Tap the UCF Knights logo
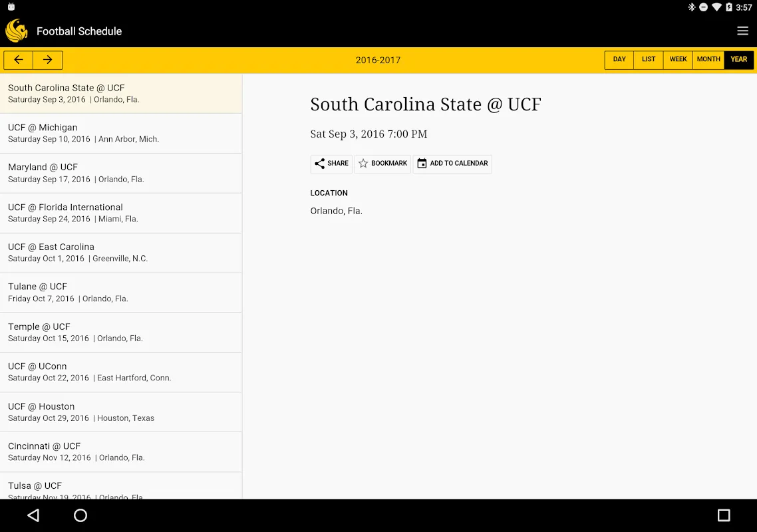 pyautogui.click(x=17, y=31)
